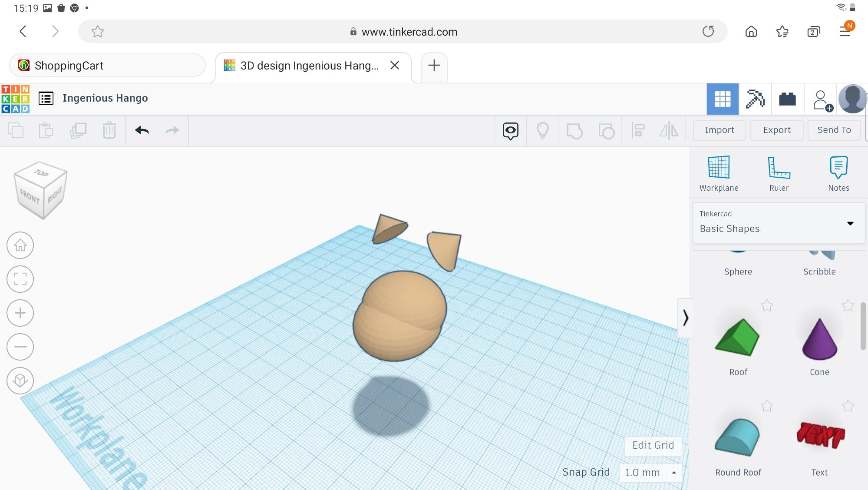Image resolution: width=868 pixels, height=490 pixels.
Task: Click the Edit Grid button
Action: coord(653,445)
